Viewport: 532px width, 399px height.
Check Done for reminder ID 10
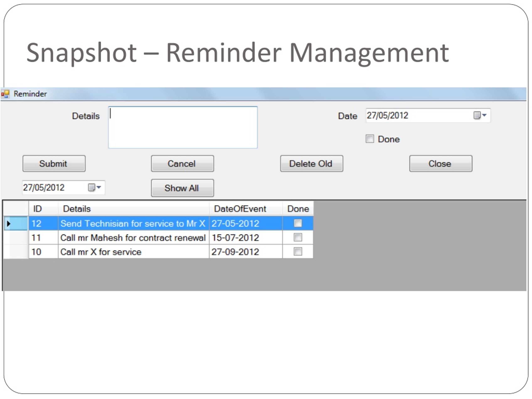point(298,252)
